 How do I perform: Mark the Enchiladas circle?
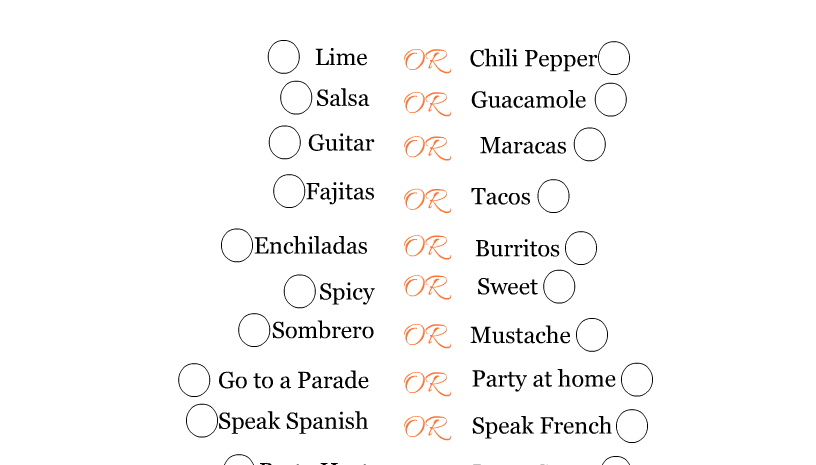(x=237, y=246)
